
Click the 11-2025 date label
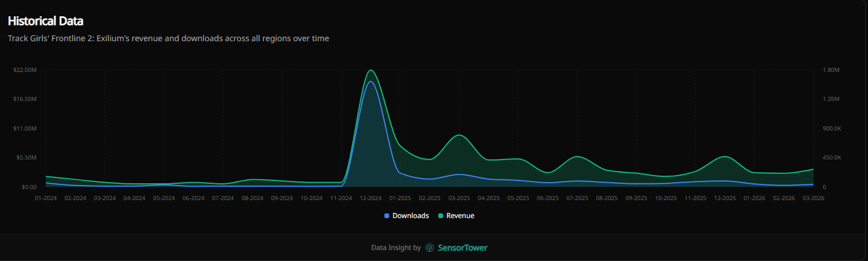click(x=696, y=198)
